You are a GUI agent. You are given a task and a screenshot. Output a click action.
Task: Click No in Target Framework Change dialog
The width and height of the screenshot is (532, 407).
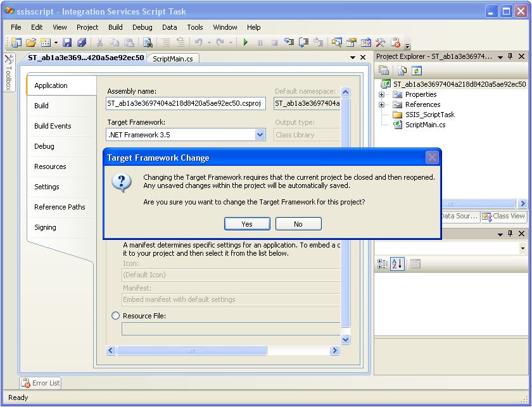coord(298,224)
